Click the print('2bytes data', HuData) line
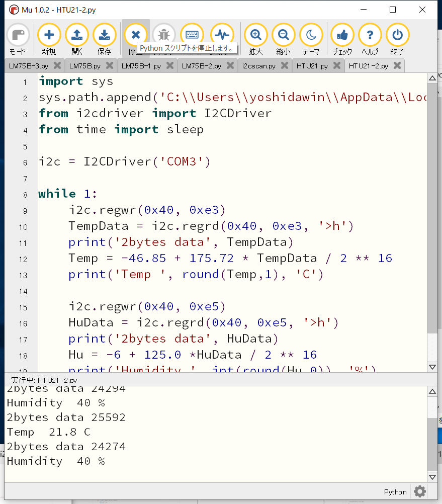 tap(173, 339)
